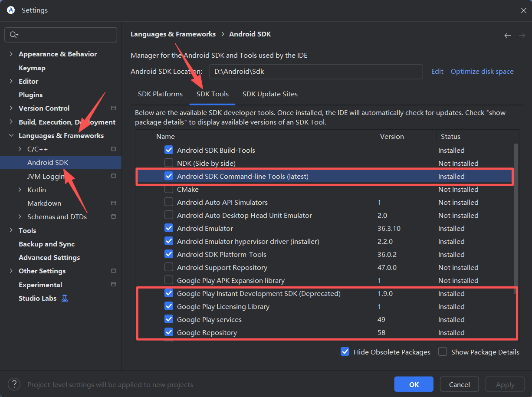Toggle Android SDK Command-line Tools checkbox

coord(169,176)
